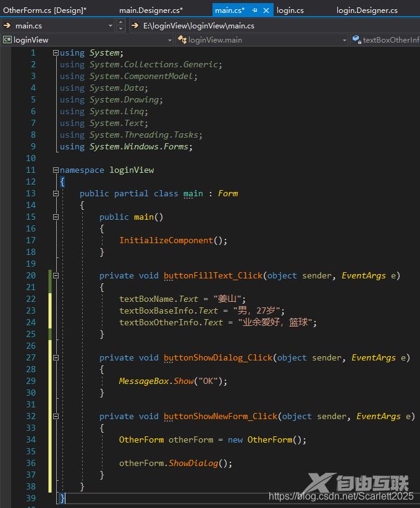Collapse the buttonShowDialog_Click method
Viewport: 420px width, 508px height.
click(56, 358)
